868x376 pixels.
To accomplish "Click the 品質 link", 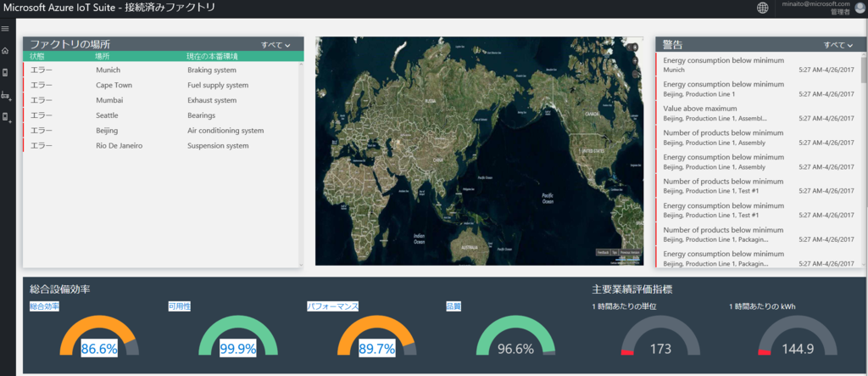I will click(x=453, y=306).
